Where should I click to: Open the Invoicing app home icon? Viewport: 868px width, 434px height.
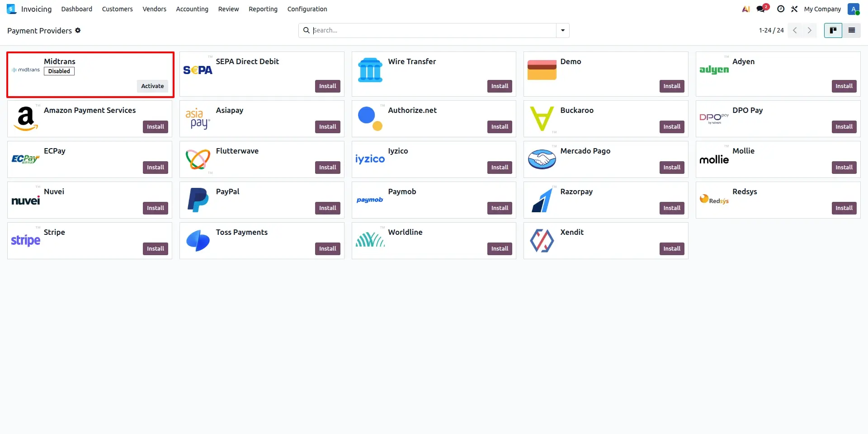pyautogui.click(x=11, y=9)
